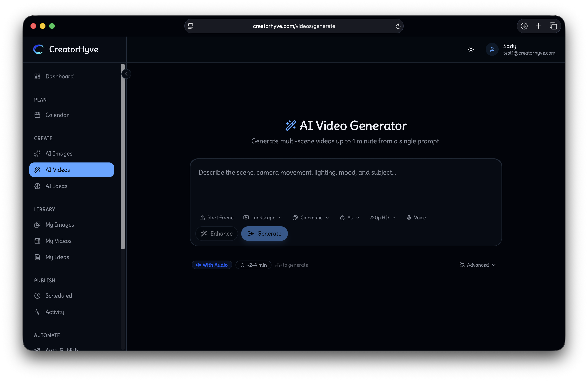The image size is (588, 381).
Task: Click the Generate button
Action: click(x=264, y=234)
